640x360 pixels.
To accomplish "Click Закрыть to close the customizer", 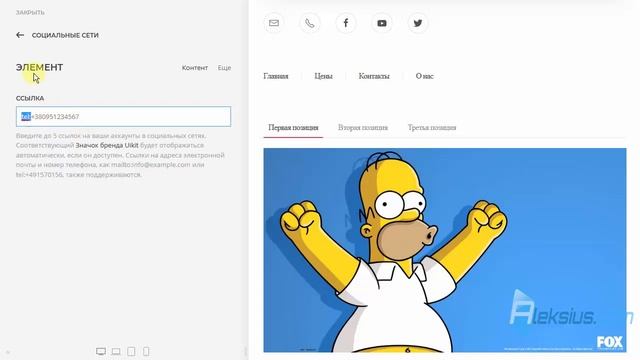I will pos(30,12).
